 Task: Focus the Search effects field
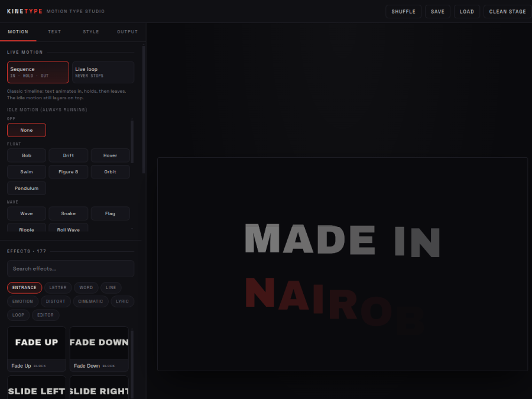pyautogui.click(x=70, y=269)
